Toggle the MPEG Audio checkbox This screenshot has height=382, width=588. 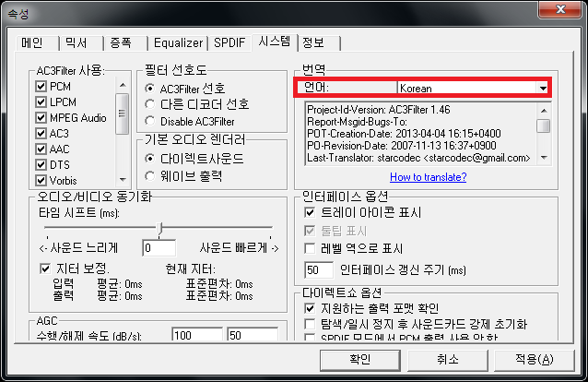pyautogui.click(x=41, y=118)
